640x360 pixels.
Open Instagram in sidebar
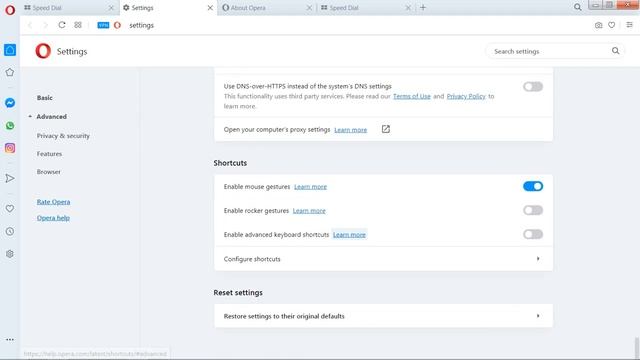pyautogui.click(x=10, y=148)
